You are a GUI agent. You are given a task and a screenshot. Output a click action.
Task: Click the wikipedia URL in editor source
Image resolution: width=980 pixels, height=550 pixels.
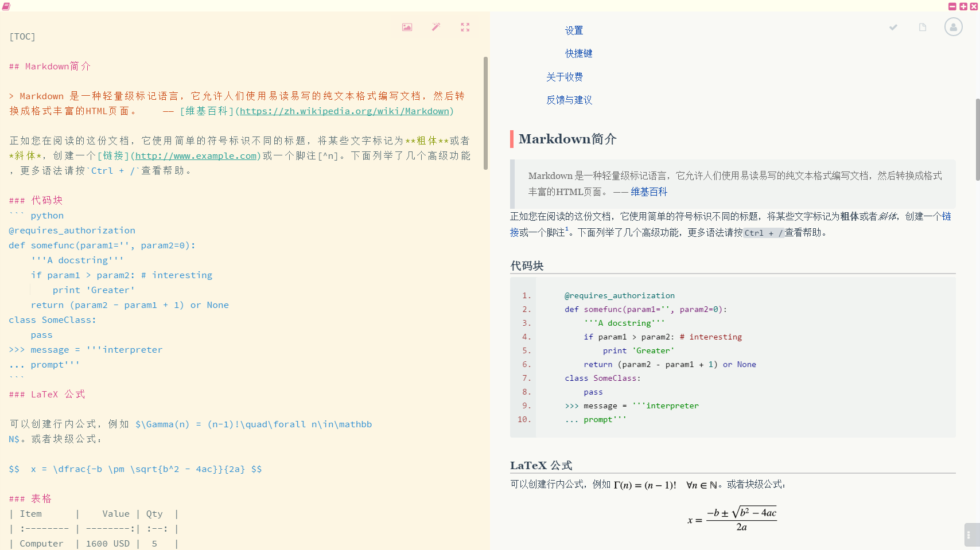coord(344,111)
